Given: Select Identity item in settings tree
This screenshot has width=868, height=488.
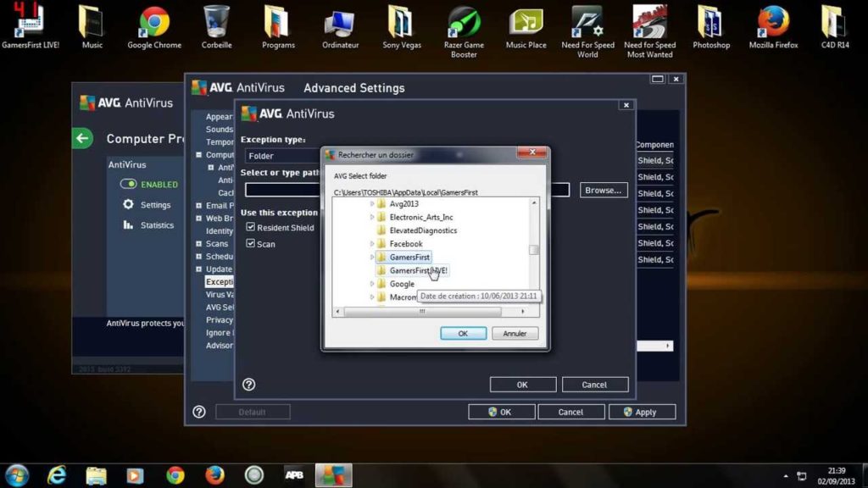Looking at the screenshot, I should [220, 230].
